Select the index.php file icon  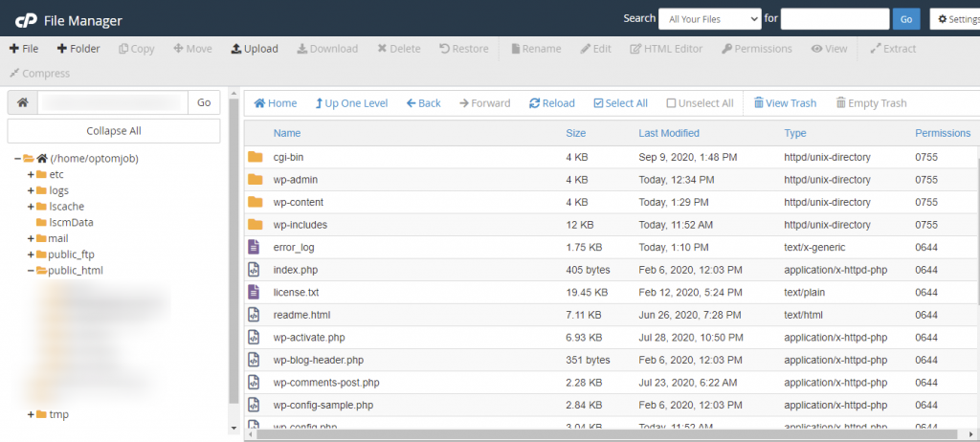coord(255,270)
